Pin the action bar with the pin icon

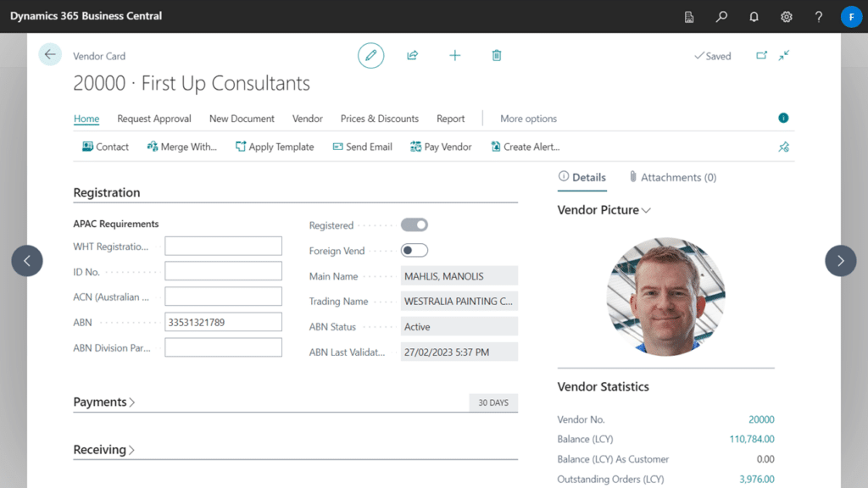(x=783, y=146)
